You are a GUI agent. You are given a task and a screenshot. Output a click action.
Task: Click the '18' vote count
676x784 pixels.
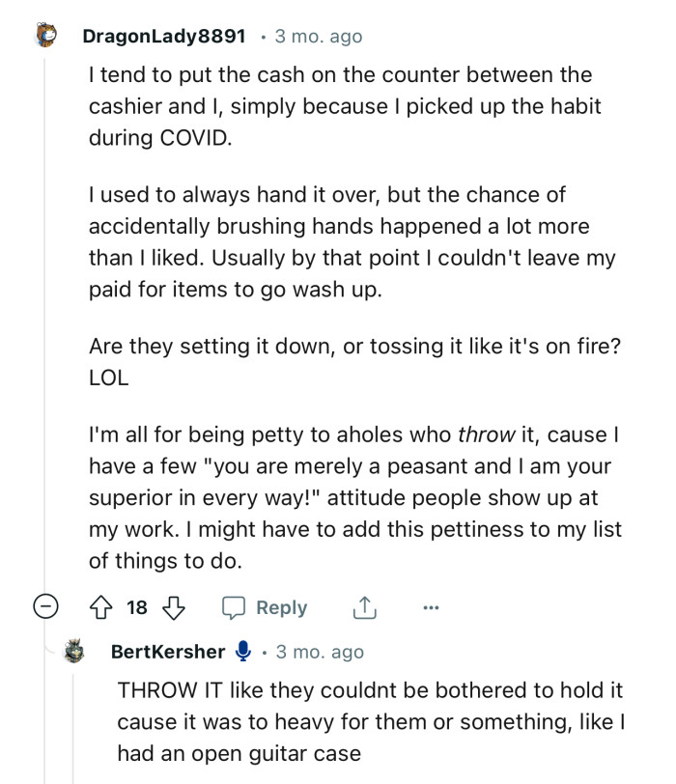point(137,607)
